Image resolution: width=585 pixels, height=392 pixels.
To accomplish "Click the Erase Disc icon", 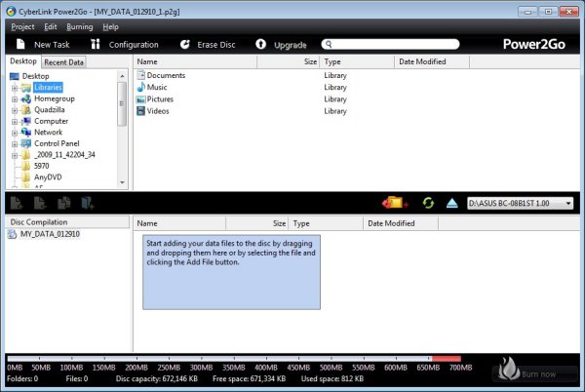I will tap(184, 45).
